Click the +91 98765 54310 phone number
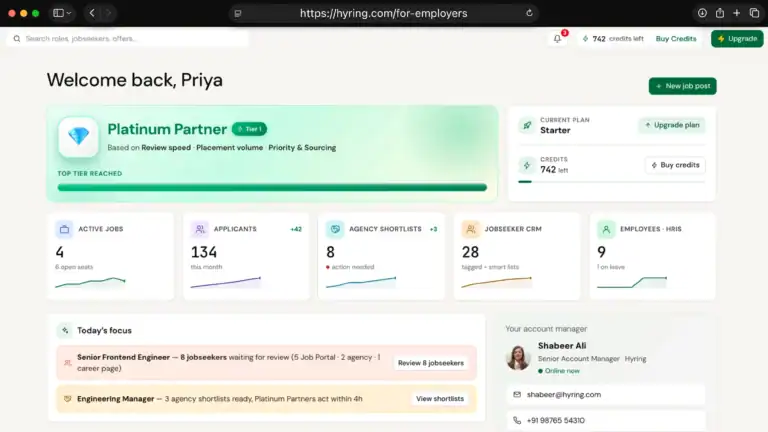 [x=555, y=420]
